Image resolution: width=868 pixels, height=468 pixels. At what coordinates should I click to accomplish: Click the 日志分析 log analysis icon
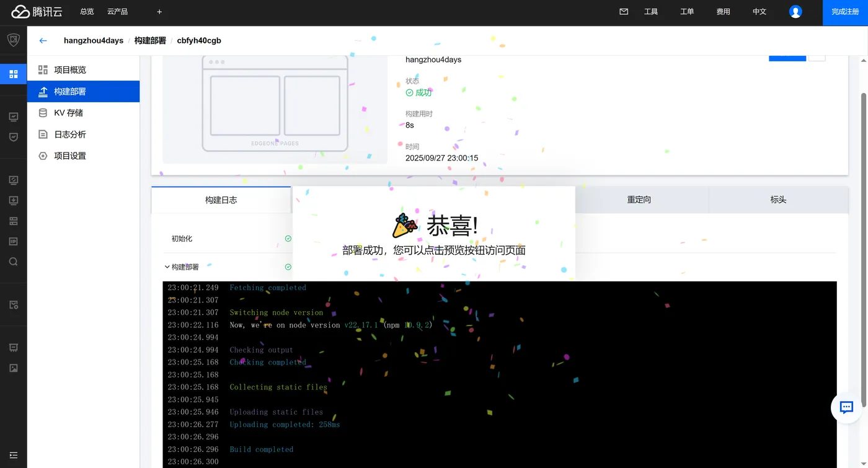coord(42,134)
